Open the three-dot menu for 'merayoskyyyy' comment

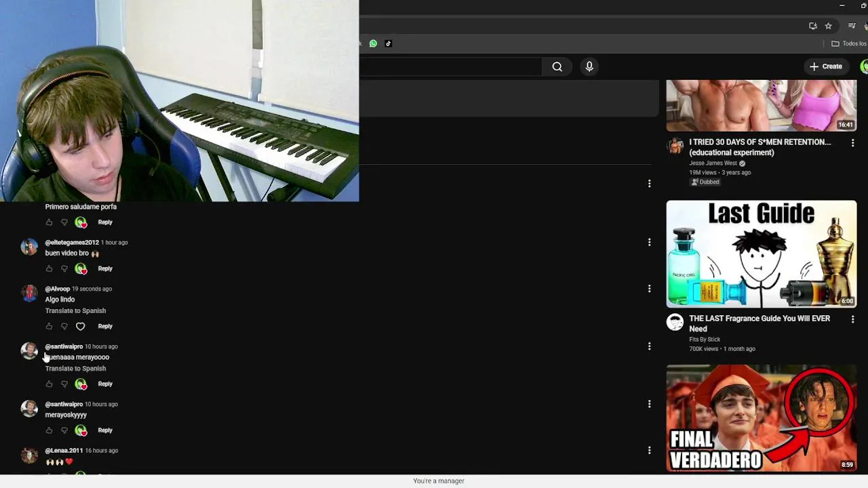tap(649, 404)
